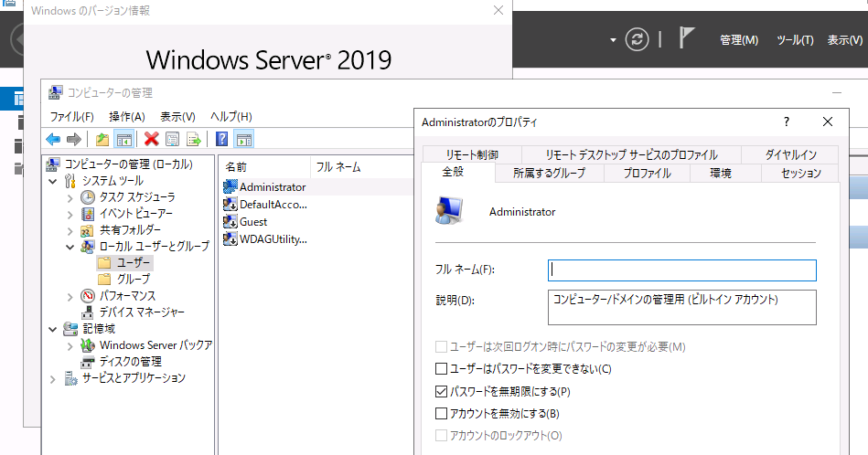Image resolution: width=868 pixels, height=455 pixels.
Task: Switch to the 環境 tab
Action: click(x=720, y=173)
